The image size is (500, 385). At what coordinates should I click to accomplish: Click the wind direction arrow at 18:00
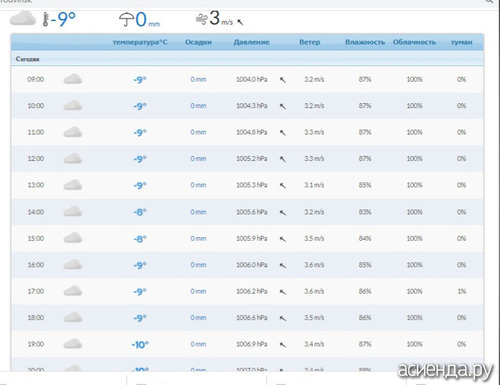point(283,318)
